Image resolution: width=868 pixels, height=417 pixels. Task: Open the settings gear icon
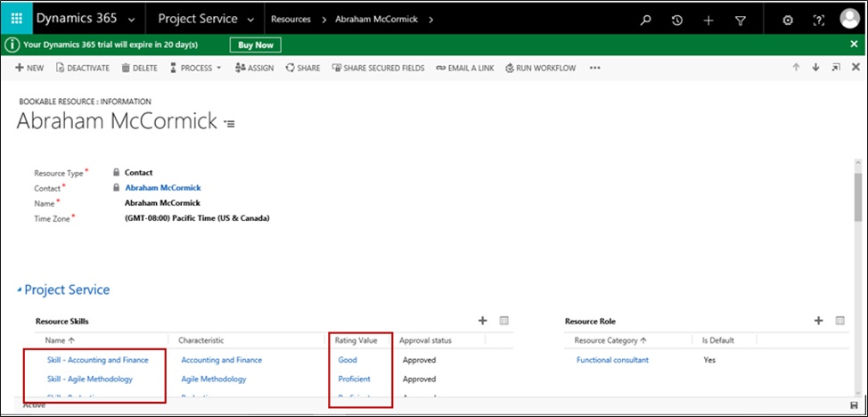pyautogui.click(x=788, y=20)
